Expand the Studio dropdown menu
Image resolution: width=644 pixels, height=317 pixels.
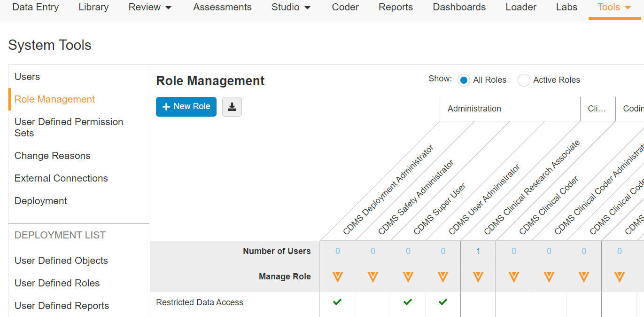tap(291, 8)
